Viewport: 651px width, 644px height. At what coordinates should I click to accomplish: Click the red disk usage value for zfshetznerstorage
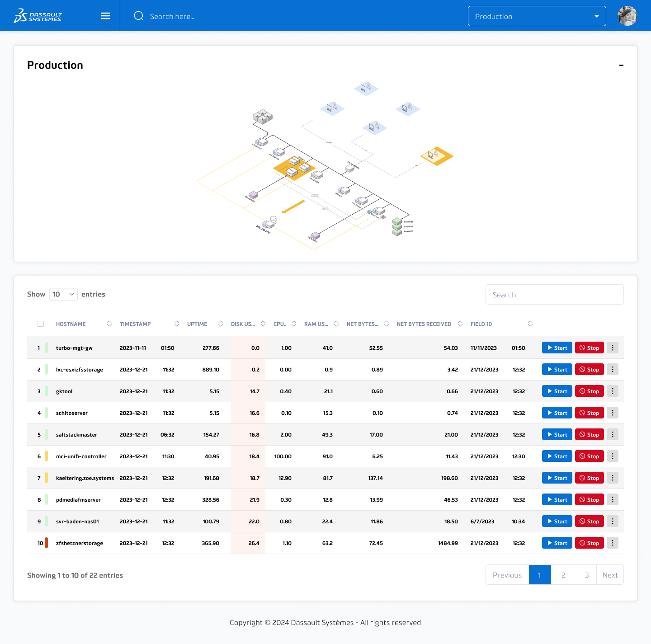(x=255, y=543)
